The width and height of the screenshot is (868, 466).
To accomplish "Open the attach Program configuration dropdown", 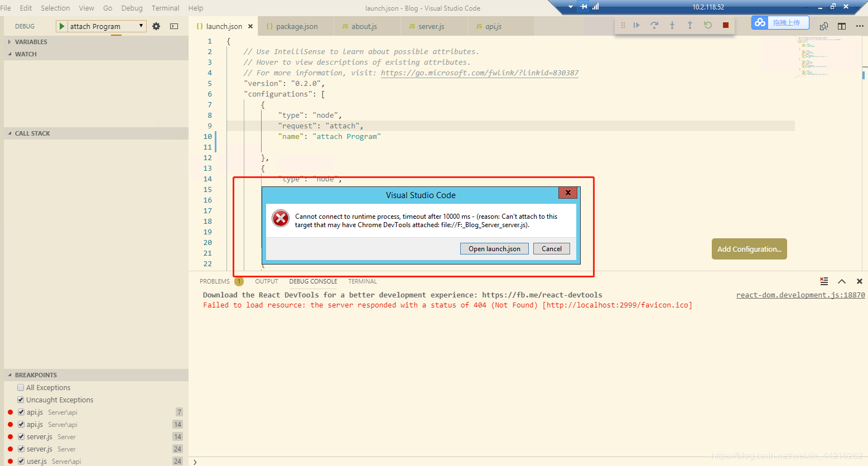I will [x=107, y=26].
